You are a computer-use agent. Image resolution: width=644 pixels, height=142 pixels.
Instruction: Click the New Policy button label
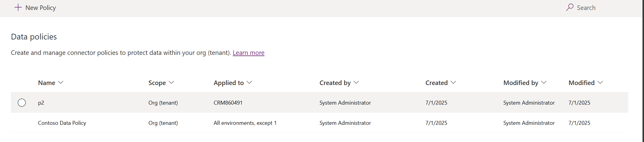(x=40, y=8)
